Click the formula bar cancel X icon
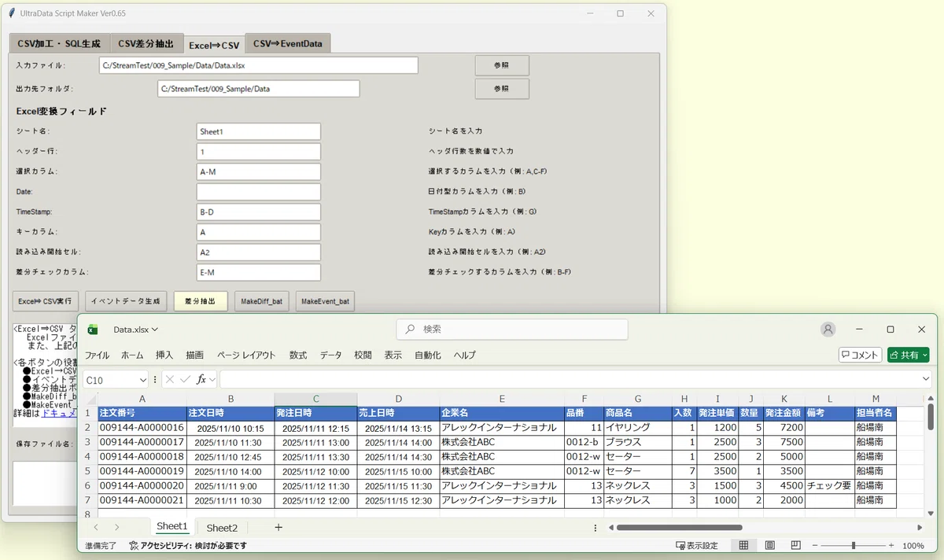The height and width of the screenshot is (560, 944). pos(170,379)
